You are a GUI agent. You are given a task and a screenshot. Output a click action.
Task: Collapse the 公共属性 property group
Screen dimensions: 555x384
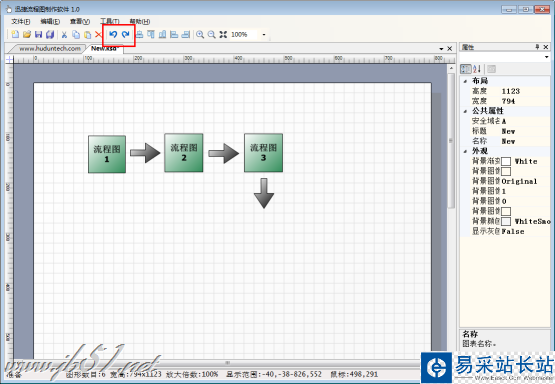point(465,111)
